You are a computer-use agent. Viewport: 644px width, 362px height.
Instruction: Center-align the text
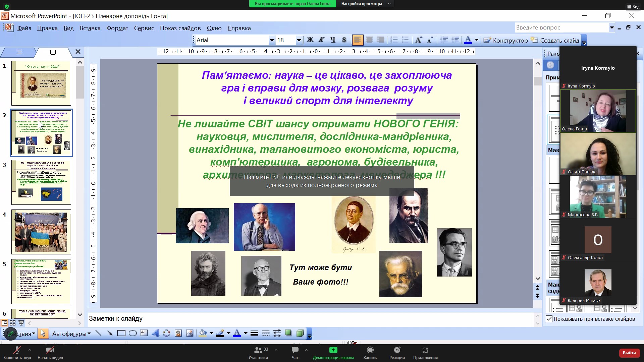point(369,40)
